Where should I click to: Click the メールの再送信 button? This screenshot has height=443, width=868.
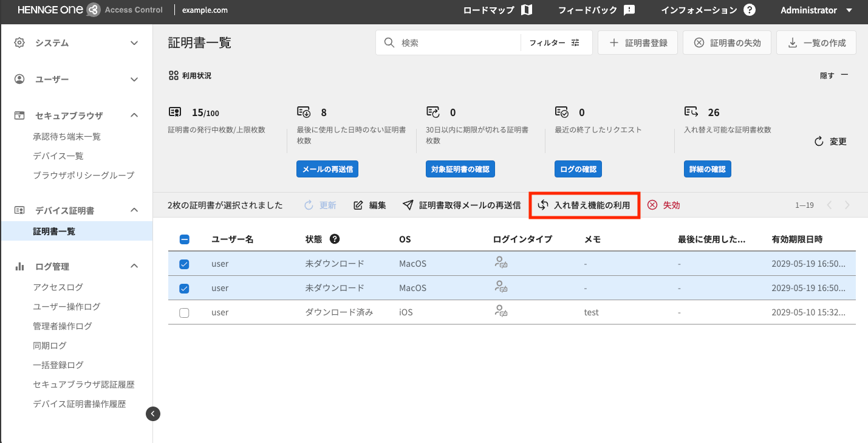click(327, 169)
